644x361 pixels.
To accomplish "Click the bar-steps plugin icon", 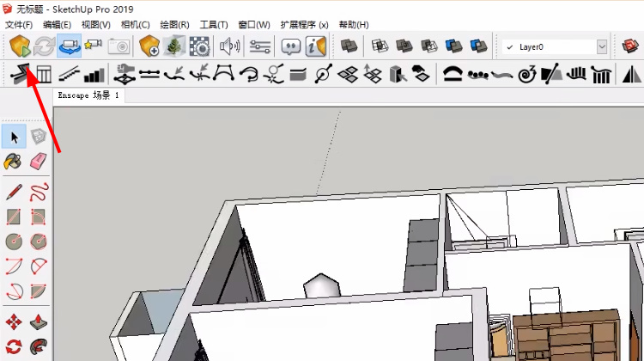I will click(94, 76).
